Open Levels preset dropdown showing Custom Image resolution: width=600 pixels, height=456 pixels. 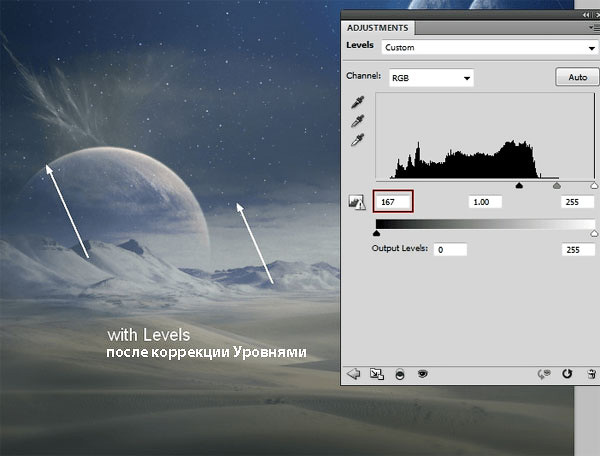(x=489, y=48)
